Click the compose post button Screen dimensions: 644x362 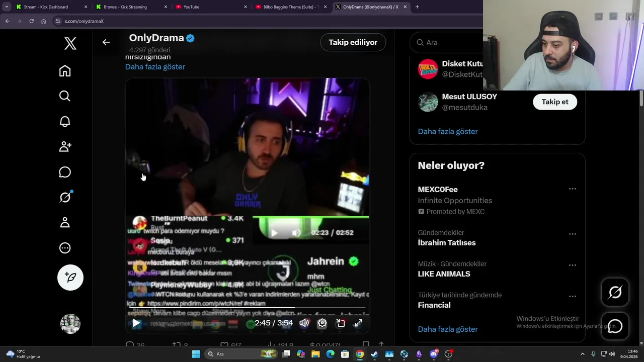(x=70, y=278)
